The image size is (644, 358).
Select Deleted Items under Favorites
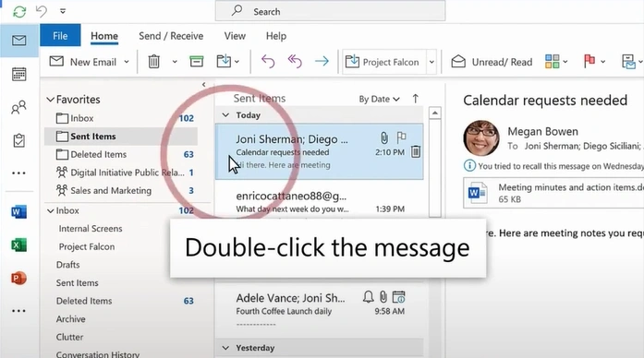click(121, 154)
